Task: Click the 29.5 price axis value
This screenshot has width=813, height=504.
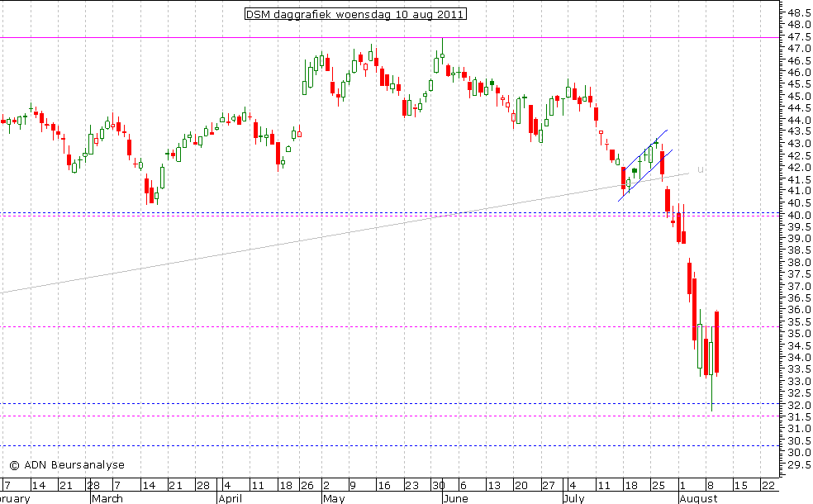Action: [800, 464]
